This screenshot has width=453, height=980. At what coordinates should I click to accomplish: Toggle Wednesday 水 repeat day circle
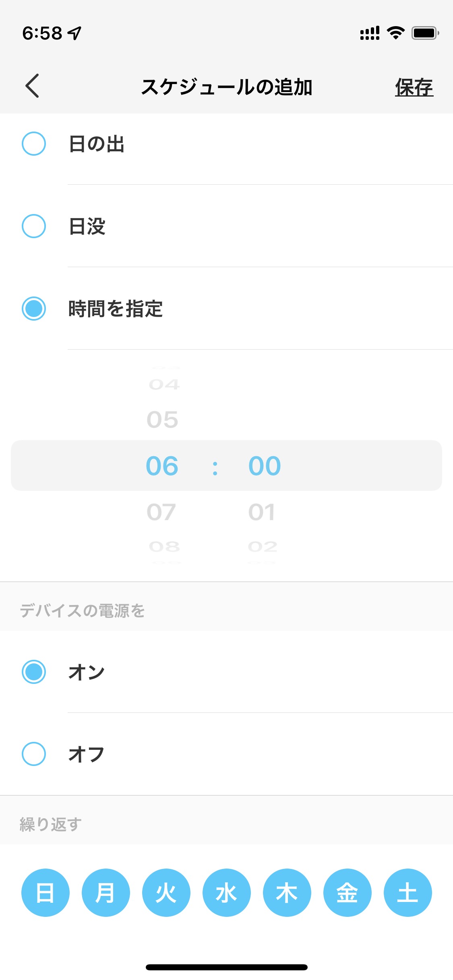pyautogui.click(x=227, y=893)
